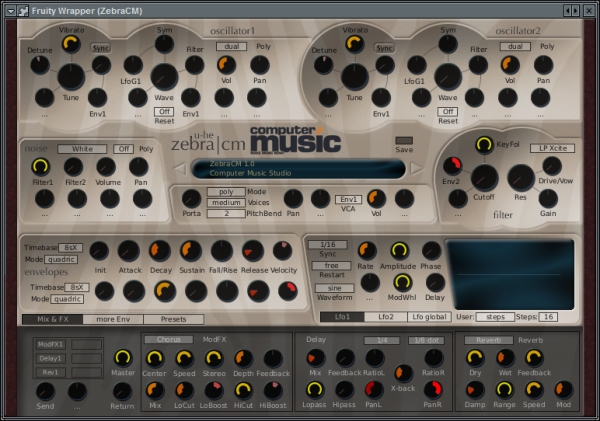Screen dimensions: 600x421
Task: Click the filter Cutoff knob
Action: pyautogui.click(x=484, y=178)
